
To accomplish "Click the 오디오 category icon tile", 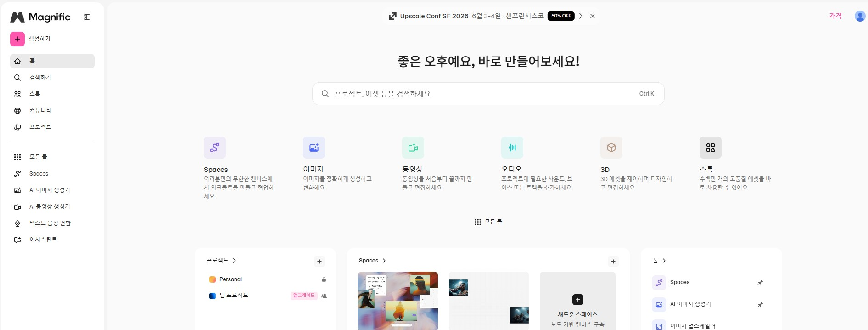I will [x=512, y=148].
